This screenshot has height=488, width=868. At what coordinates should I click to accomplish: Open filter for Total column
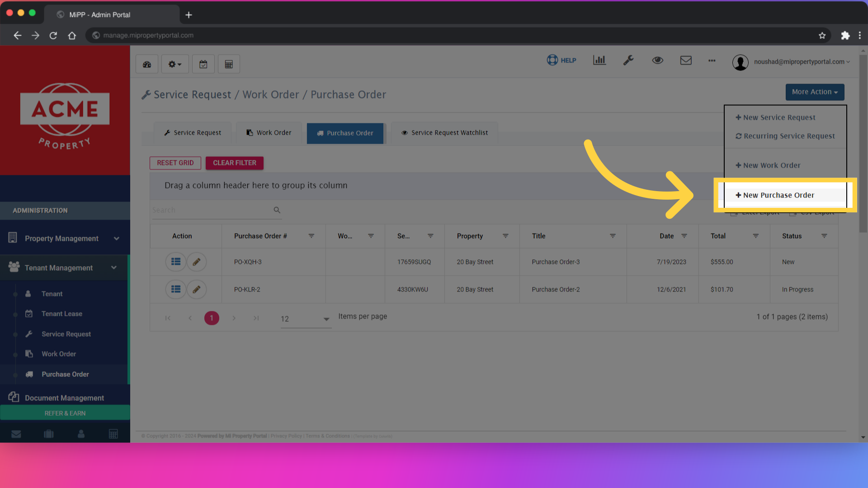pos(755,236)
